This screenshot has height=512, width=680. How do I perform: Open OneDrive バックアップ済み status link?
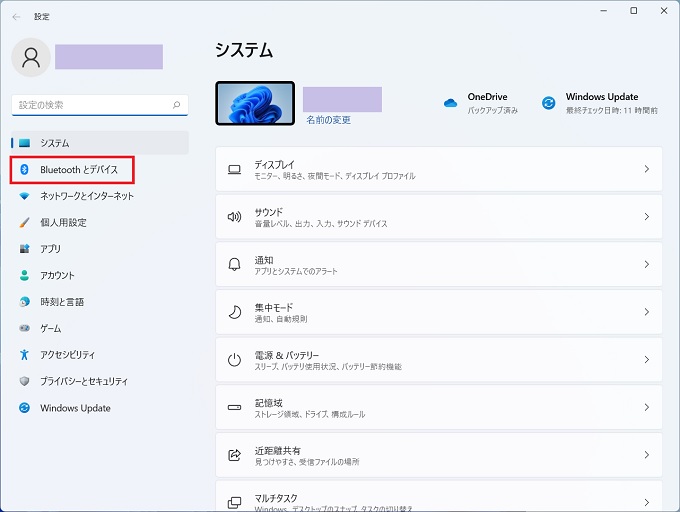(x=481, y=103)
